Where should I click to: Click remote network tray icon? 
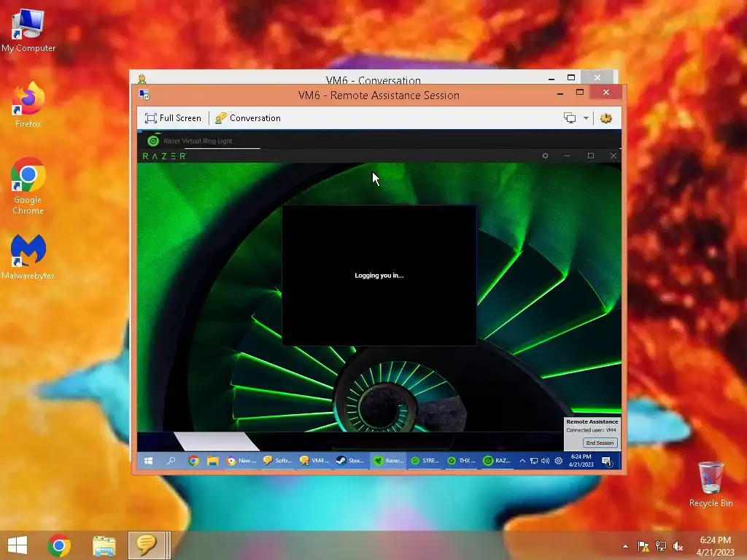point(534,461)
